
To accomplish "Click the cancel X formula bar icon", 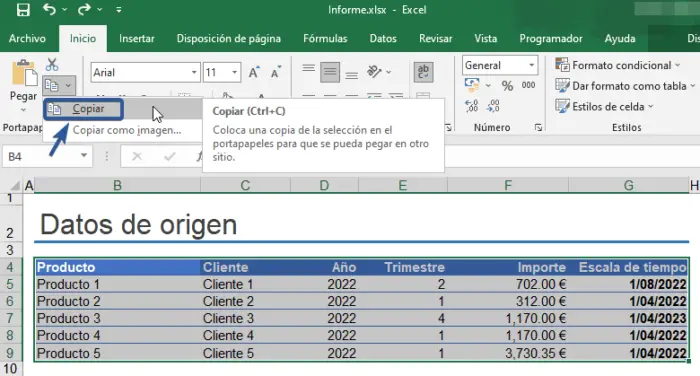I will 137,156.
